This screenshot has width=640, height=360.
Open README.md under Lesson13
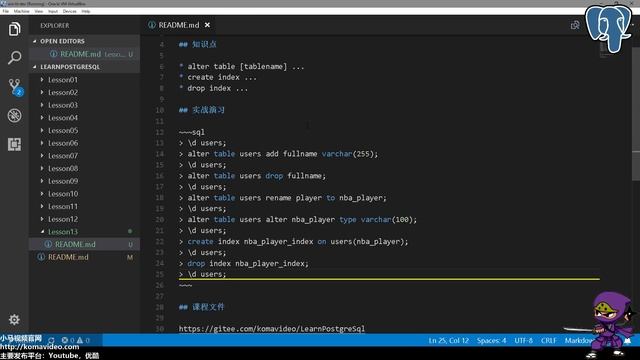[84, 244]
